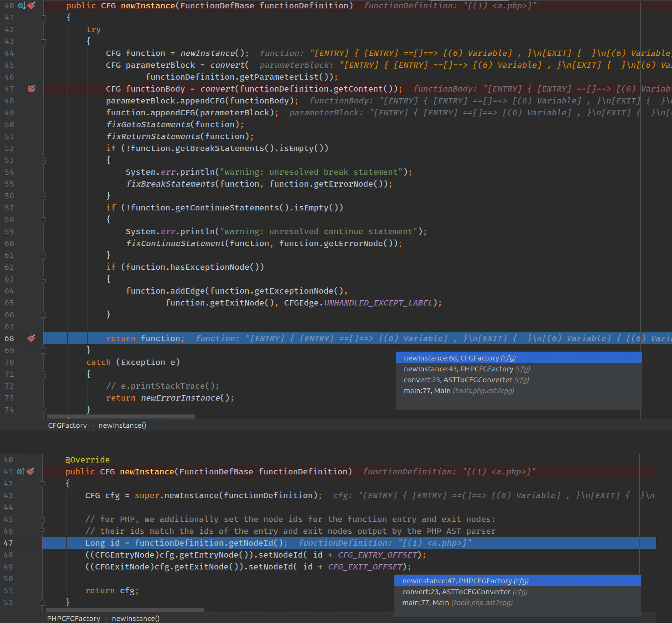Click PHPCFGFactory in the lower breadcrumb bar
Screen dimensions: 672x623
73,618
